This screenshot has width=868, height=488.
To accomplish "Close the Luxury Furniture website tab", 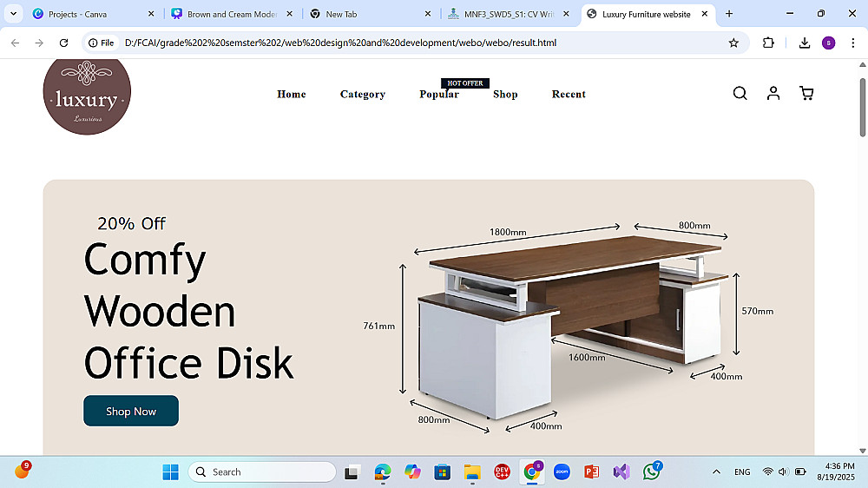I will 705,14.
